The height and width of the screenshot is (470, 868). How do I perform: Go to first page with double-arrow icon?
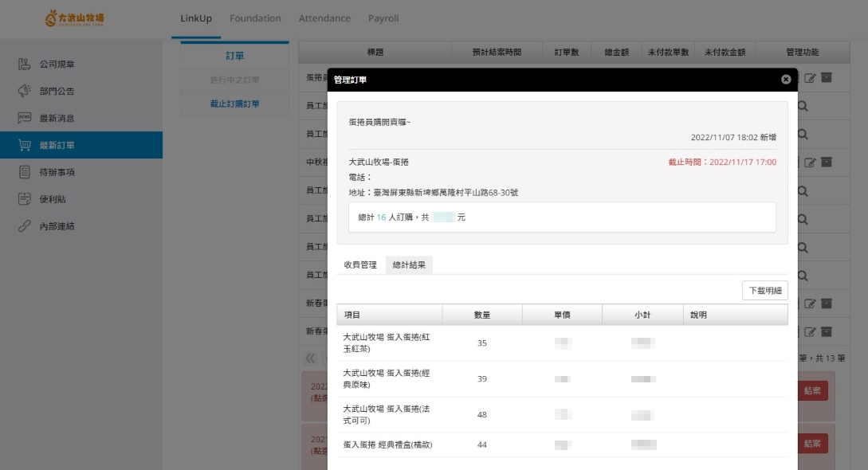tap(311, 358)
